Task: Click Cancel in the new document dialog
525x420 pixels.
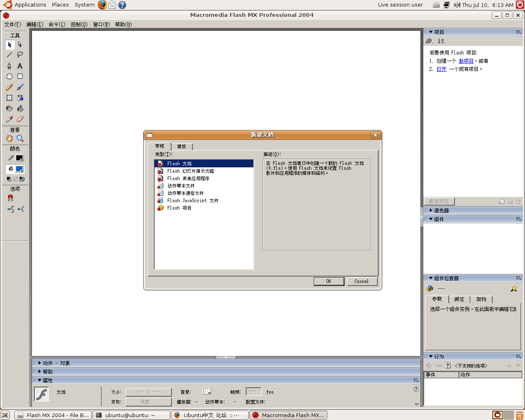Action: [361, 281]
